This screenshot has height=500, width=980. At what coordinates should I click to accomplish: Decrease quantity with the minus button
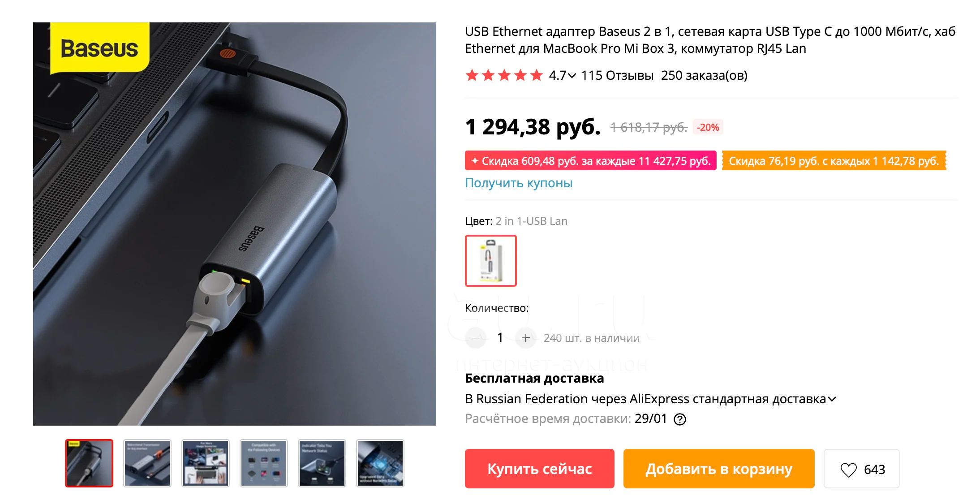[476, 338]
